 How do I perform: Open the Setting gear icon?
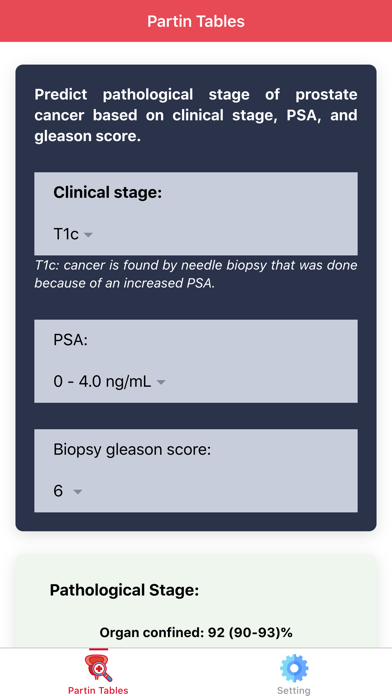coord(294,668)
